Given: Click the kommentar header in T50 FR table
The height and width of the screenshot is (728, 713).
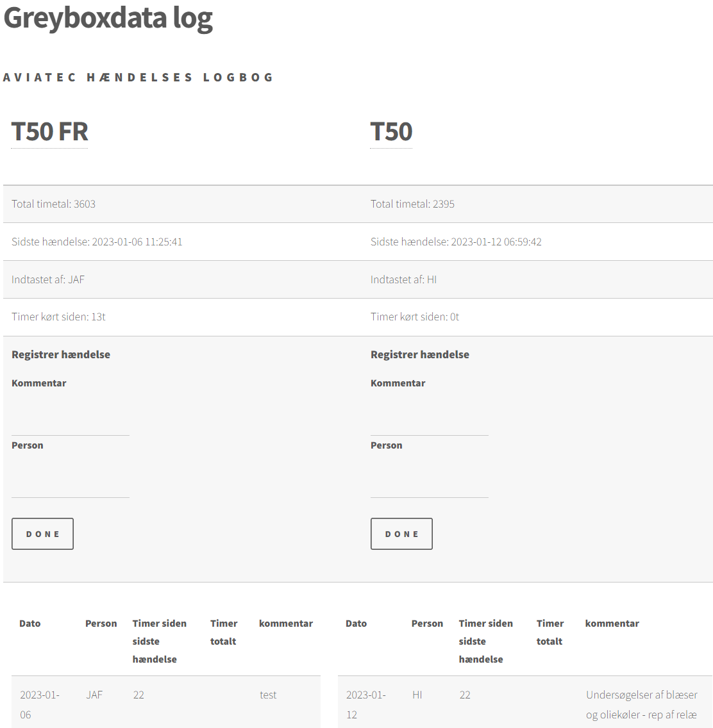Looking at the screenshot, I should tap(286, 624).
